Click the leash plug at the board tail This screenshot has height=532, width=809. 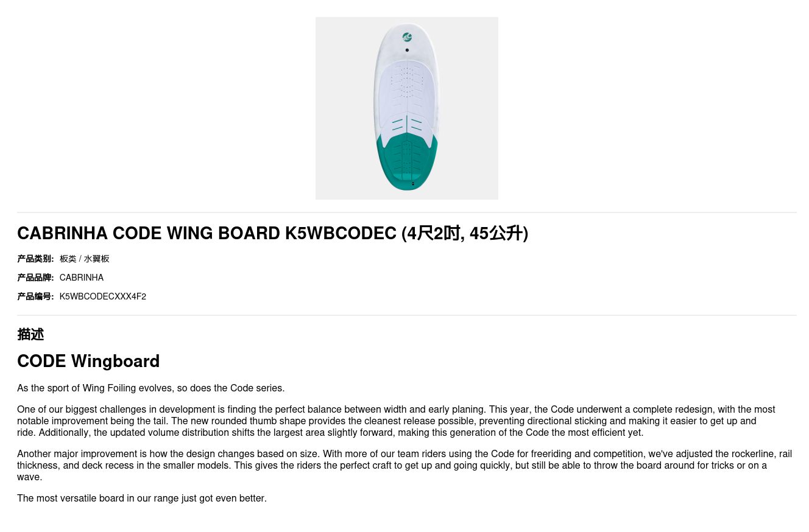tap(413, 183)
